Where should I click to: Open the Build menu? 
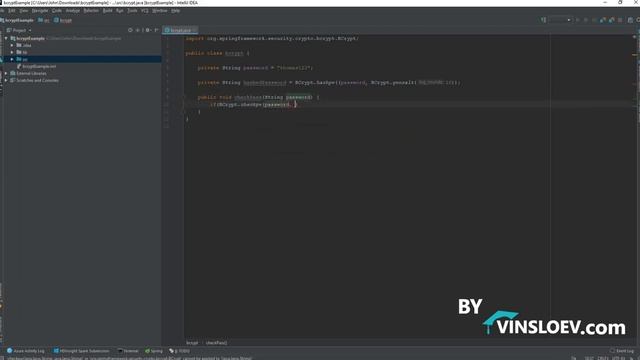point(107,11)
